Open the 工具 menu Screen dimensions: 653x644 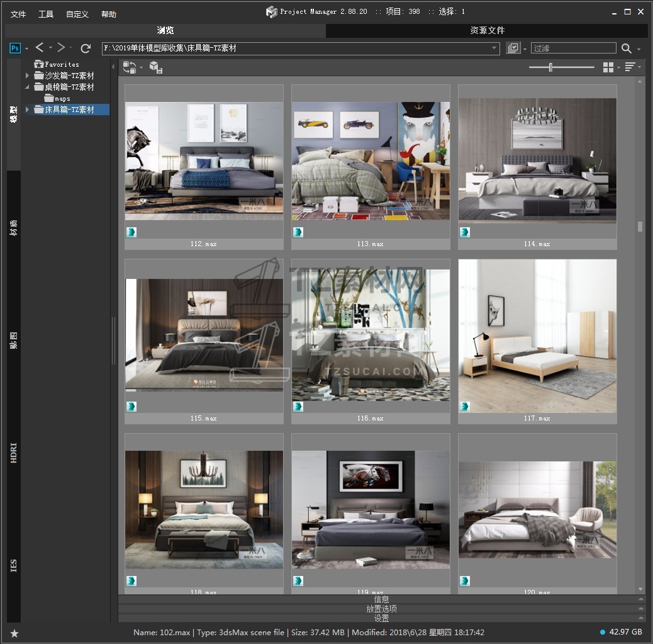46,14
